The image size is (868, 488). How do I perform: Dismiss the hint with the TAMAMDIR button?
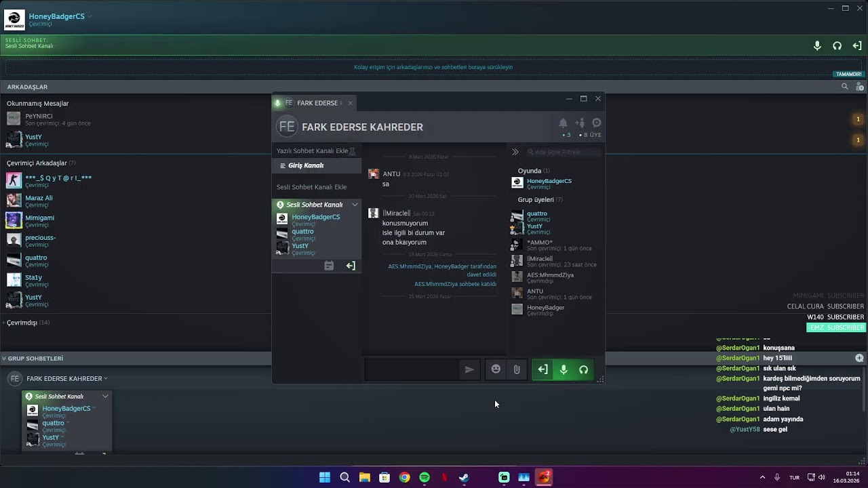848,74
